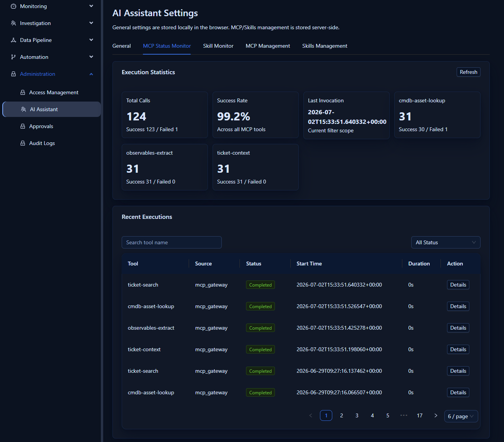504x442 pixels.
Task: Open Audit Logs in sidebar
Action: (x=52, y=143)
